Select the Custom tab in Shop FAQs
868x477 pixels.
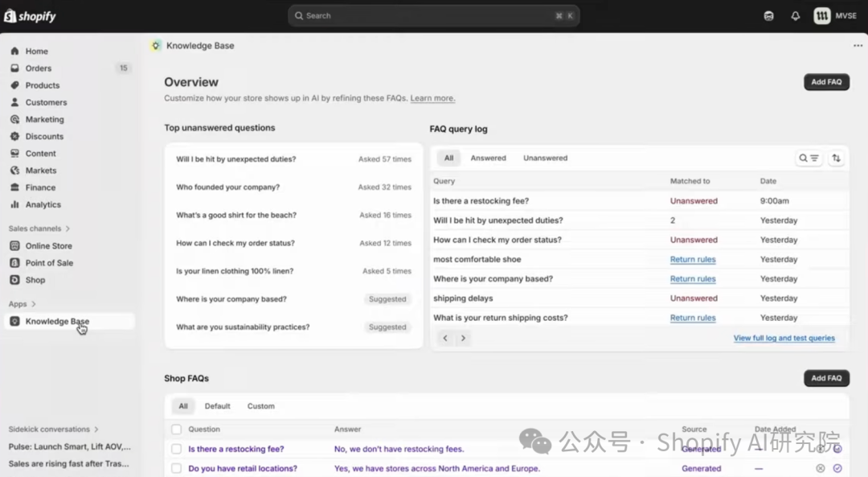[x=260, y=406]
